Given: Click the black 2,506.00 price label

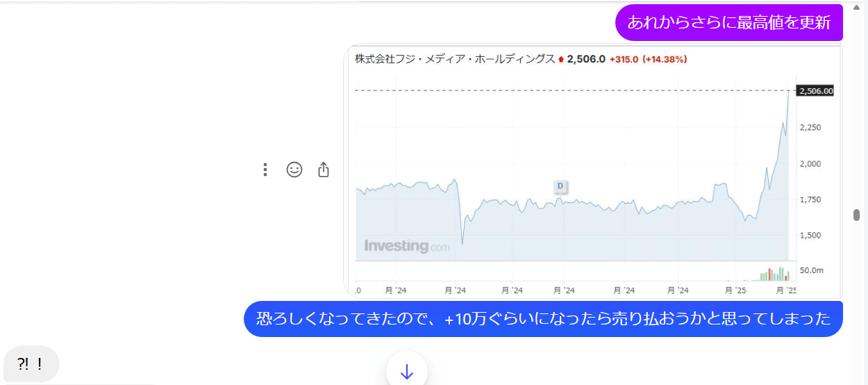Looking at the screenshot, I should 816,91.
